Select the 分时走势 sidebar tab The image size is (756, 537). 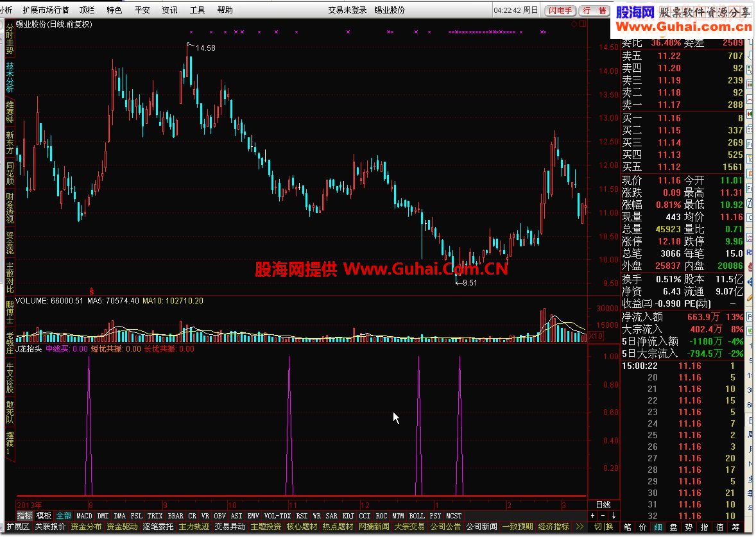click(10, 39)
